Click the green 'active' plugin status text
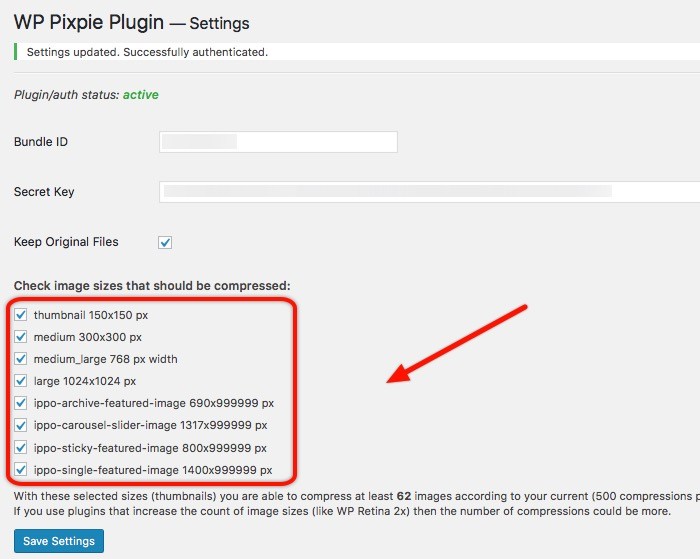Screen dimensions: 700x559 click(140, 95)
